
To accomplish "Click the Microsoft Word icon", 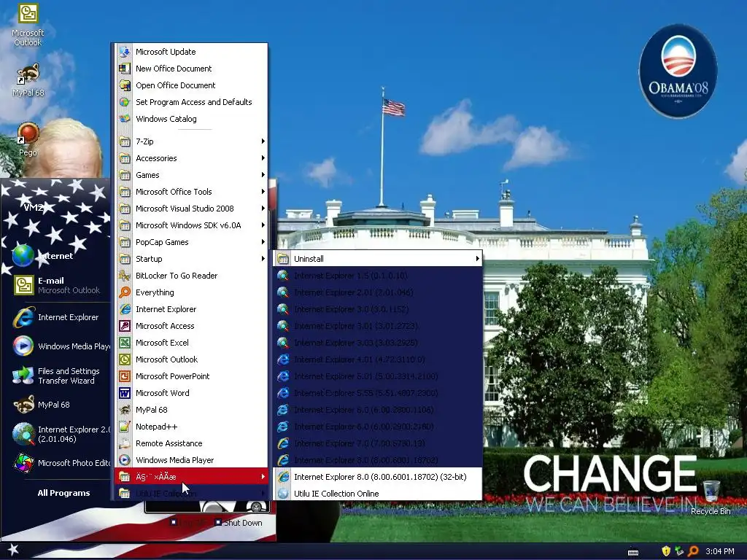I will pyautogui.click(x=124, y=393).
